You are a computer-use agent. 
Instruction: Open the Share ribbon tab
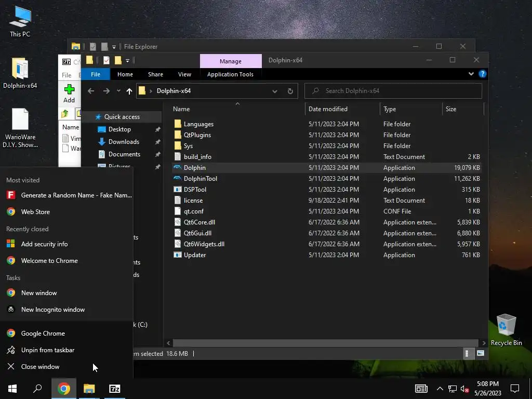[x=155, y=74]
